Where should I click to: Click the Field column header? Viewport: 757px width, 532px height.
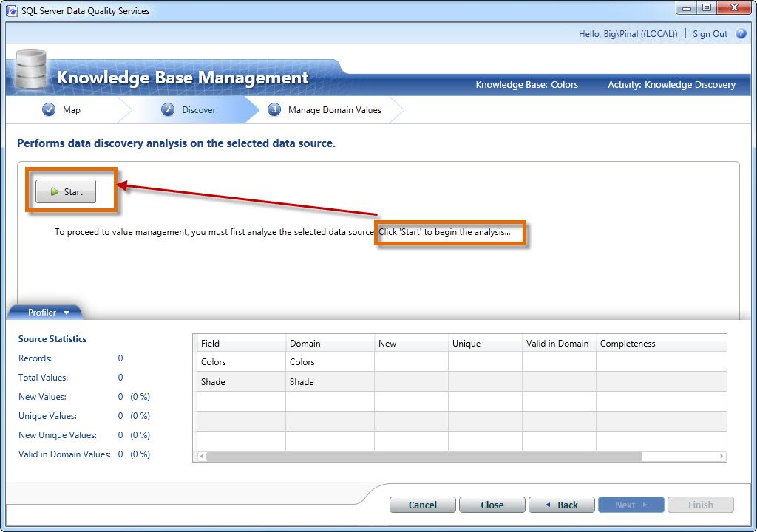(x=242, y=344)
